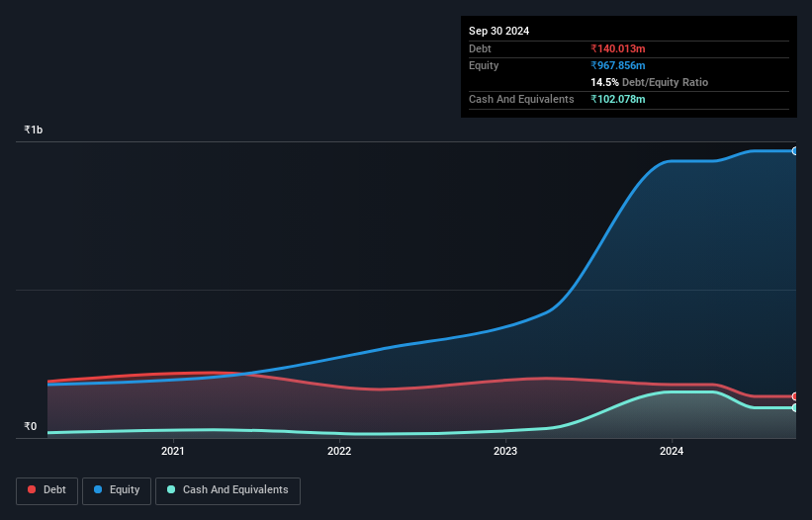Select the Debt endpoint marker on chart
This screenshot has height=520, width=812.
[794, 396]
